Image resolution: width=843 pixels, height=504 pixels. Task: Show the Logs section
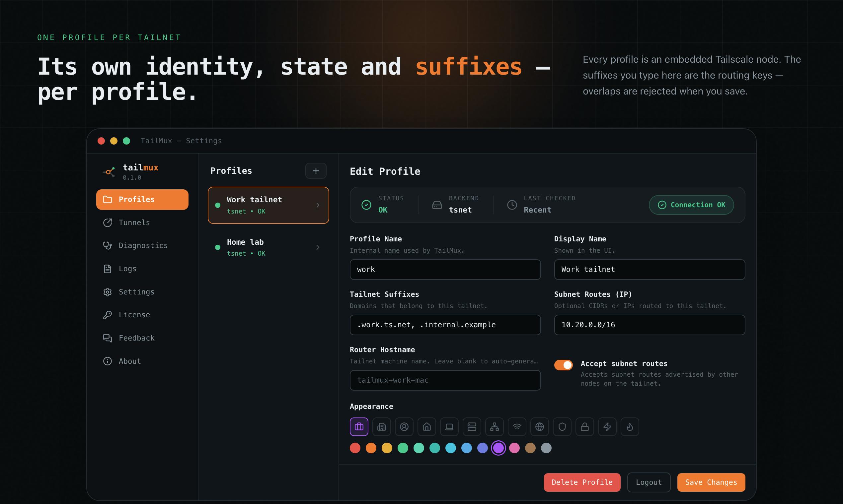[142, 269]
